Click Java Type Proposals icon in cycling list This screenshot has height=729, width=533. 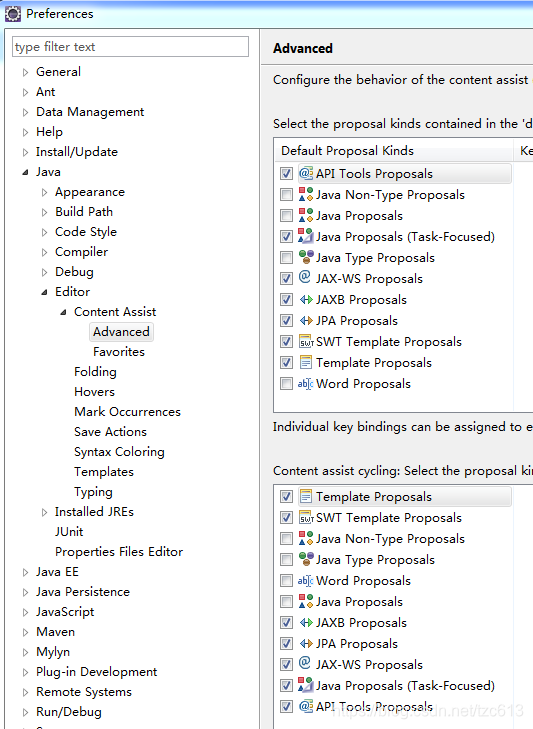pyautogui.click(x=306, y=559)
